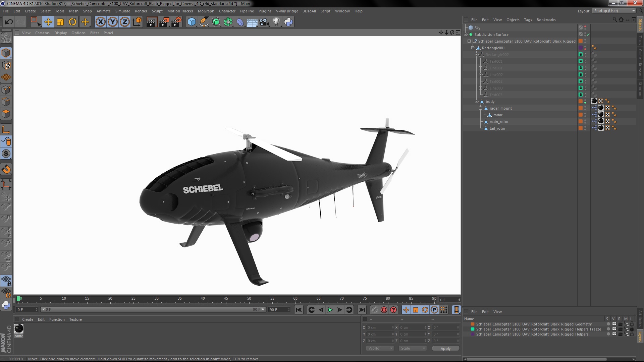Toggle X axis lock
Viewport: 644px width, 362px height.
pyautogui.click(x=100, y=22)
